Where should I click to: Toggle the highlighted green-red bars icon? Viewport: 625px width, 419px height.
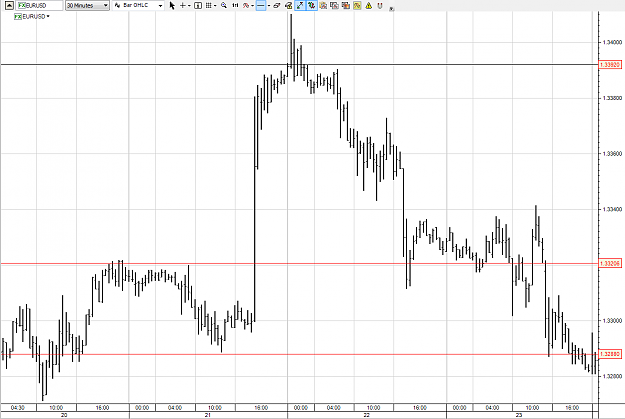312,6
